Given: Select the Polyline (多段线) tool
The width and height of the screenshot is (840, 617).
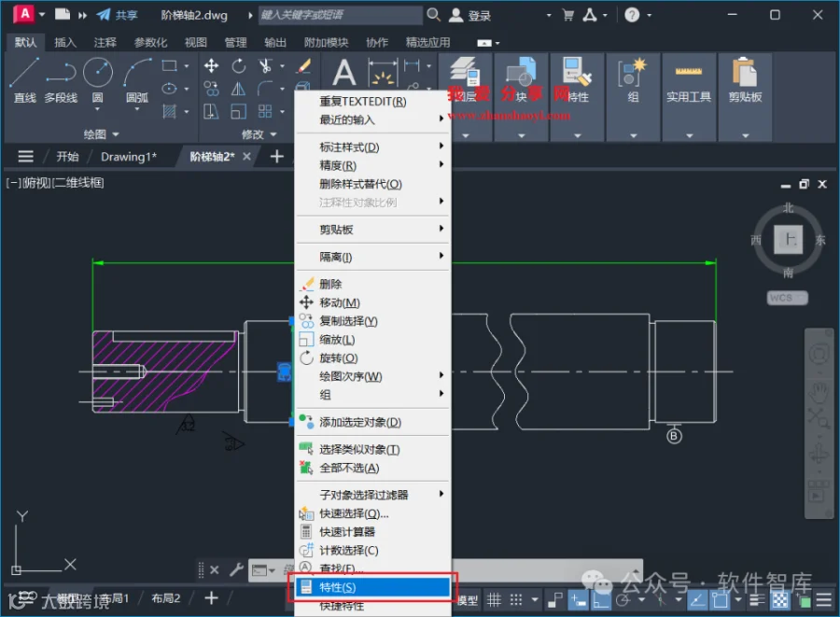Looking at the screenshot, I should click(x=61, y=80).
